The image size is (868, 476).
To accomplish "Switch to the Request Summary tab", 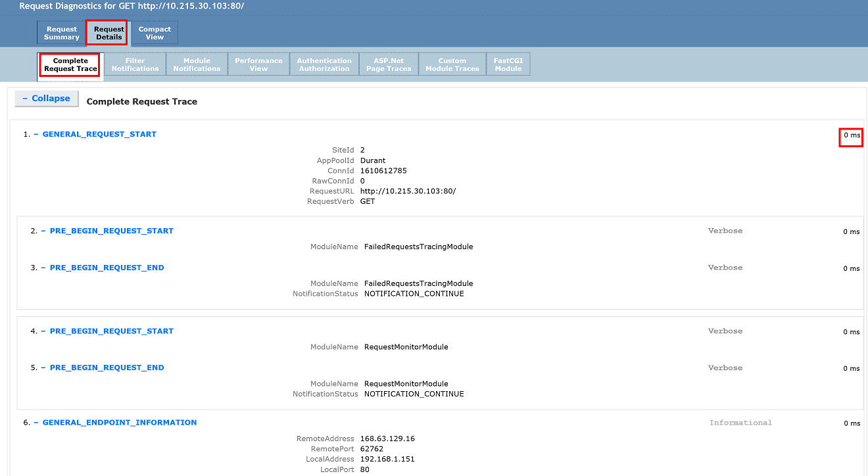I will (62, 33).
